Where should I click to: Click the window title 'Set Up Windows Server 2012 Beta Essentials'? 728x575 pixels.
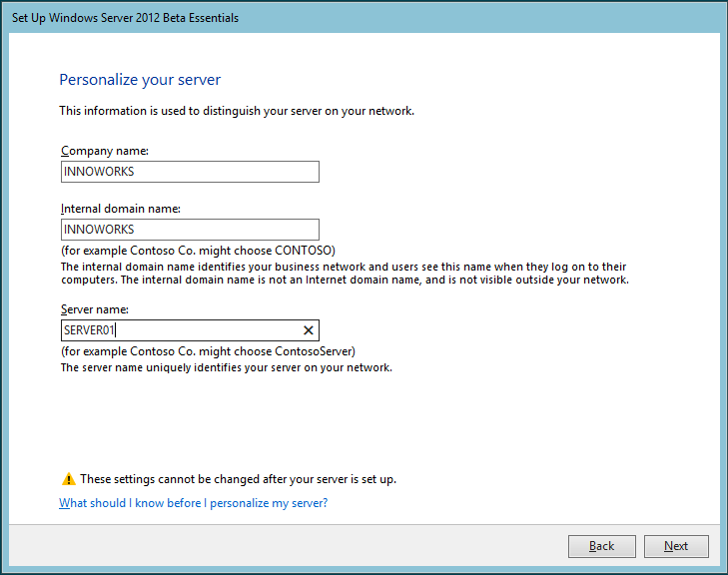tap(126, 18)
